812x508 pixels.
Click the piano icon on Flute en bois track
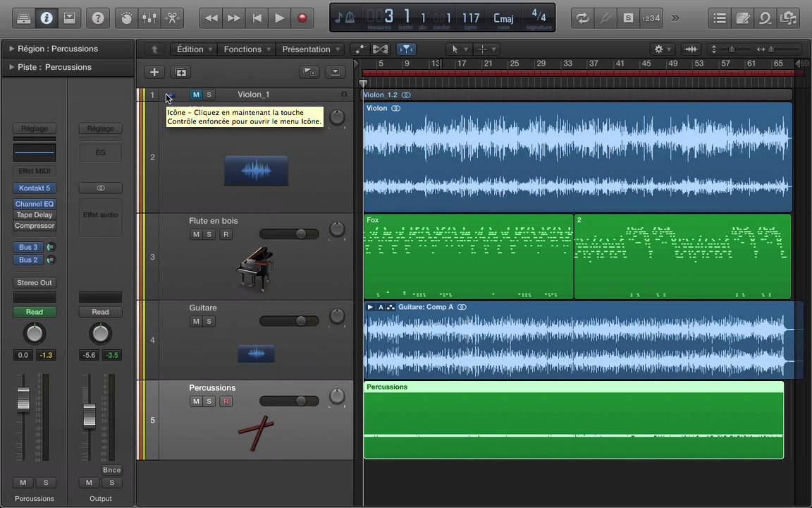coord(255,269)
